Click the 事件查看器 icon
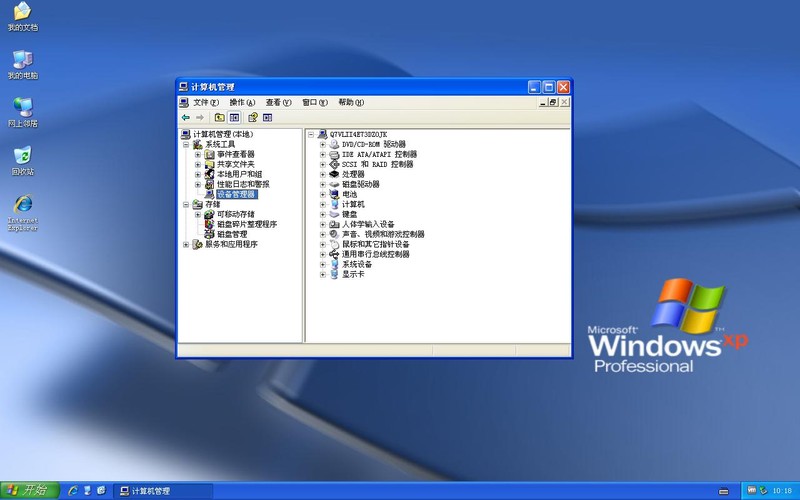 click(209, 154)
